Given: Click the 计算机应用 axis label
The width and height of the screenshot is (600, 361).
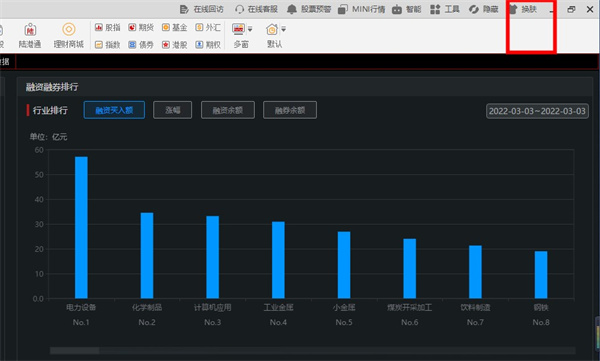Looking at the screenshot, I should [212, 307].
